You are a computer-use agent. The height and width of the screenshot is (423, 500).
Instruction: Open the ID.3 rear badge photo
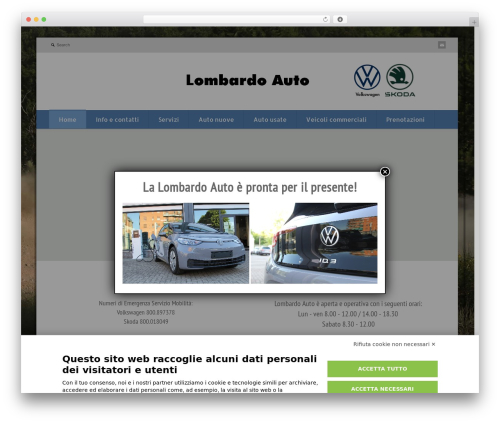314,243
